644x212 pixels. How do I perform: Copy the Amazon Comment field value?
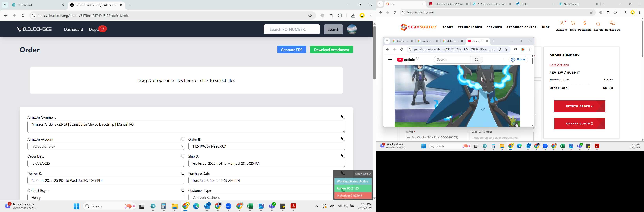[343, 117]
